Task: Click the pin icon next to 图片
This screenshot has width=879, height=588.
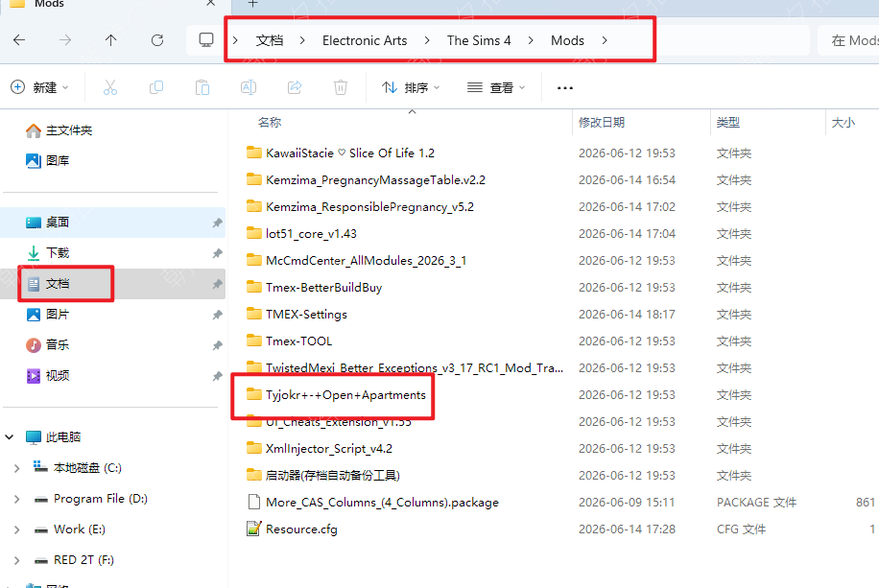Action: tap(217, 315)
